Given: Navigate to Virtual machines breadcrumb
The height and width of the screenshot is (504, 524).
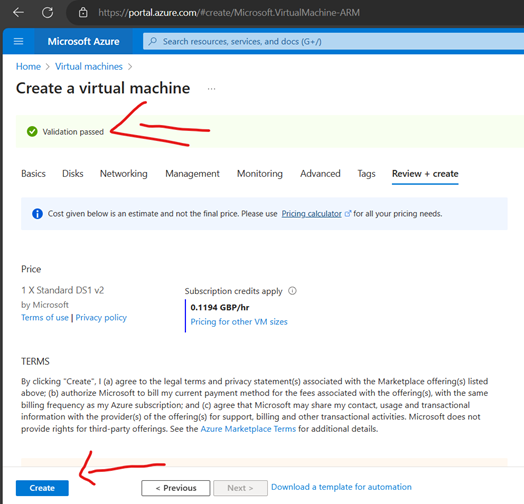Looking at the screenshot, I should click(89, 67).
